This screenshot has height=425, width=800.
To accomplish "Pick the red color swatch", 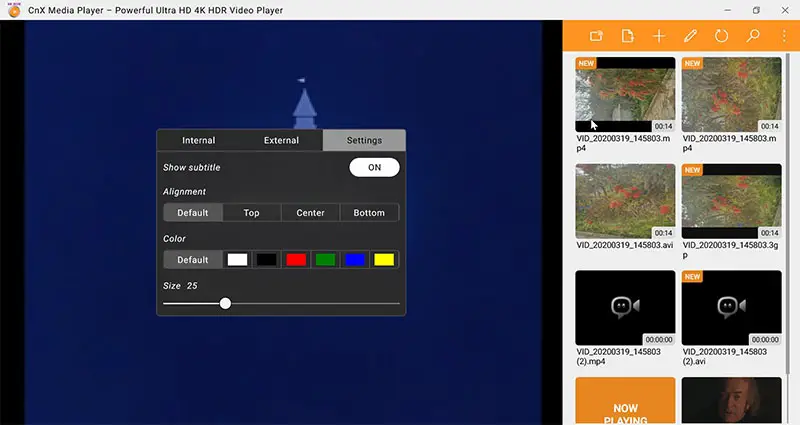I will (x=296, y=260).
